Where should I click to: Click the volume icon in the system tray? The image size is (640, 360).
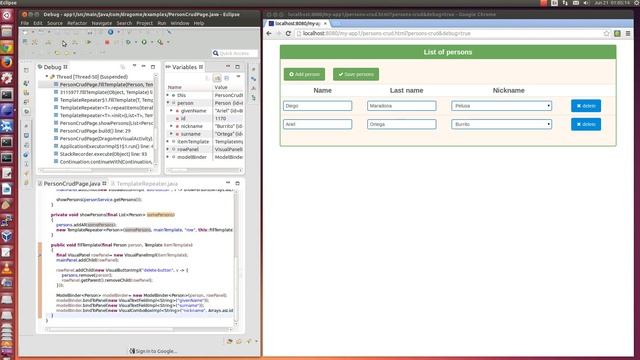(x=586, y=3)
